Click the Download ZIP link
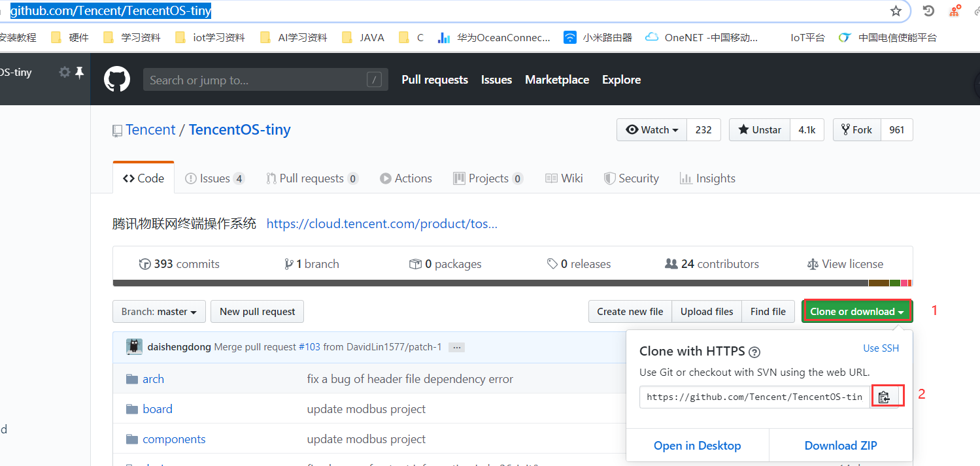 click(x=841, y=446)
